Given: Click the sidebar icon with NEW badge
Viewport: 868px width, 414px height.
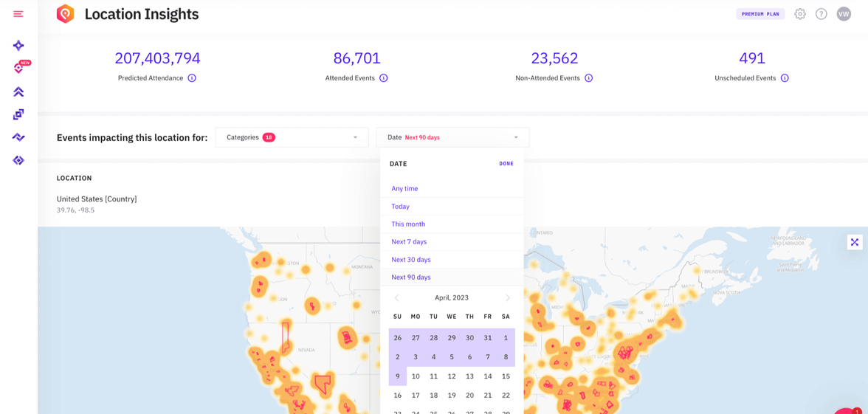Looking at the screenshot, I should [x=19, y=68].
